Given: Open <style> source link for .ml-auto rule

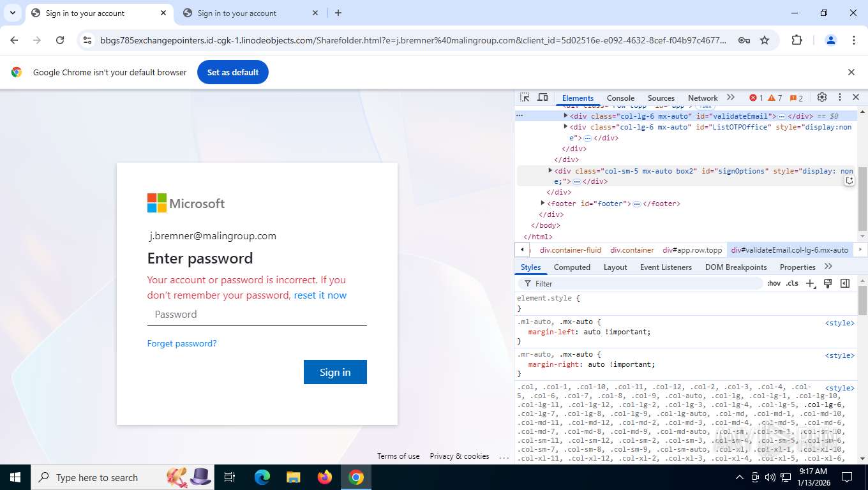Looking at the screenshot, I should [x=839, y=323].
